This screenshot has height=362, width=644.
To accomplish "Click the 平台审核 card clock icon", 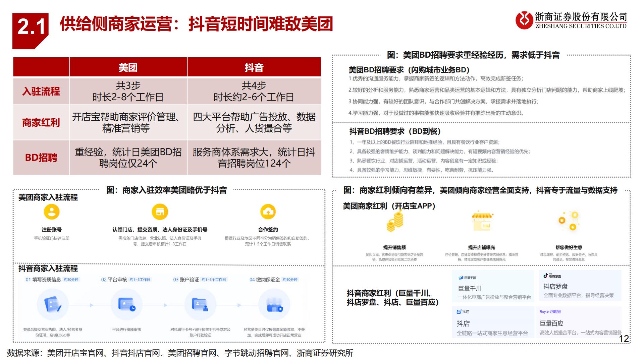I will click(127, 304).
